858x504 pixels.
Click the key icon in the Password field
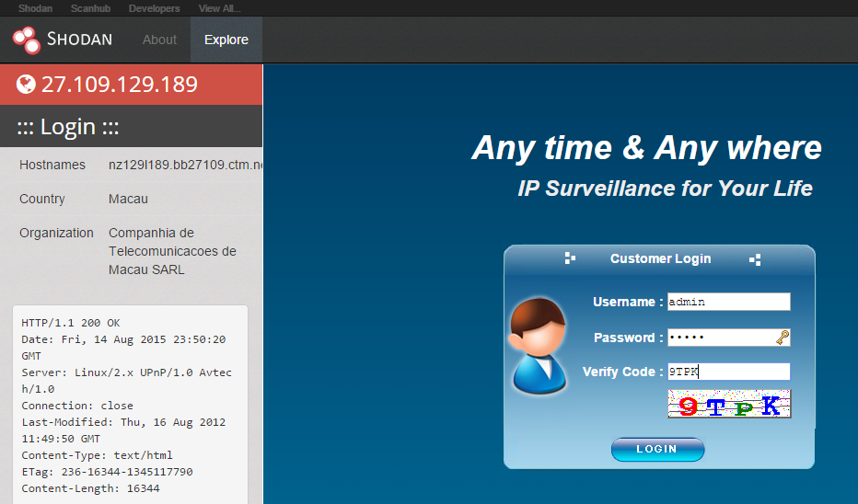pyautogui.click(x=783, y=338)
